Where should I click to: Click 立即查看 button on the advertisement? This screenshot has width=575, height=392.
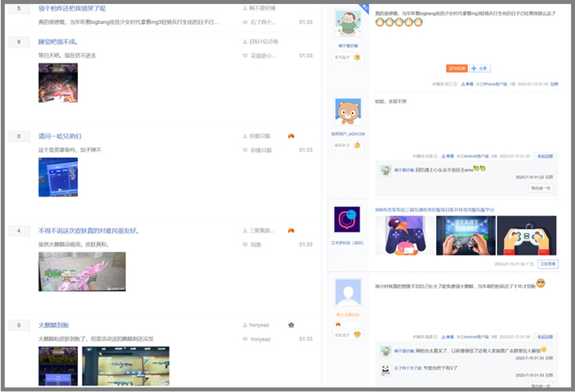547,264
